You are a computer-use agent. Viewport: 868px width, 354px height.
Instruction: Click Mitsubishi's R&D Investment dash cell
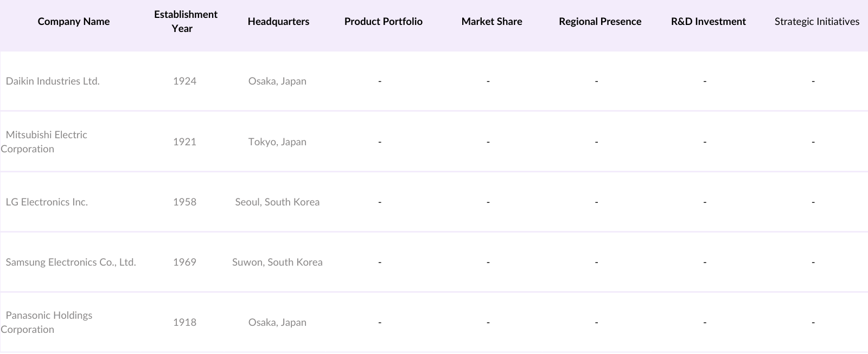point(705,142)
